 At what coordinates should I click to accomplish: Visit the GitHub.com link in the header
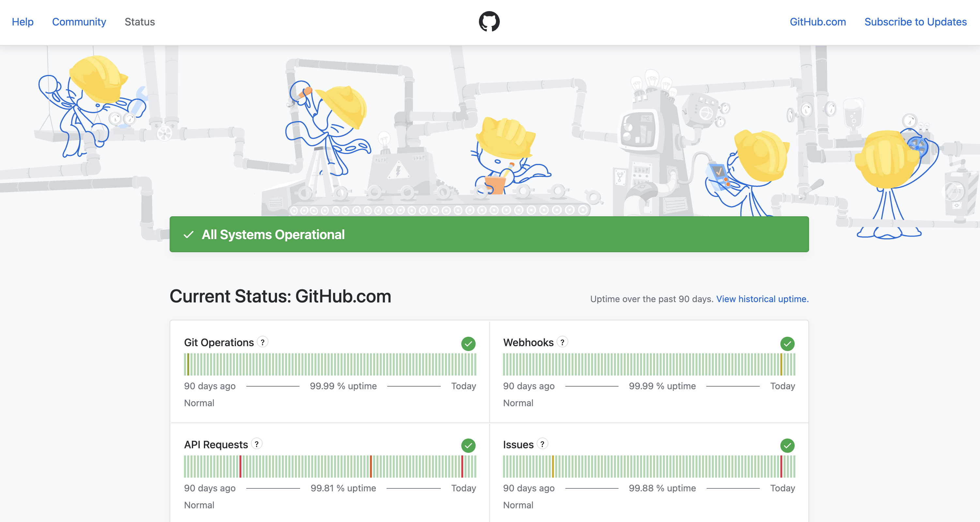[818, 22]
